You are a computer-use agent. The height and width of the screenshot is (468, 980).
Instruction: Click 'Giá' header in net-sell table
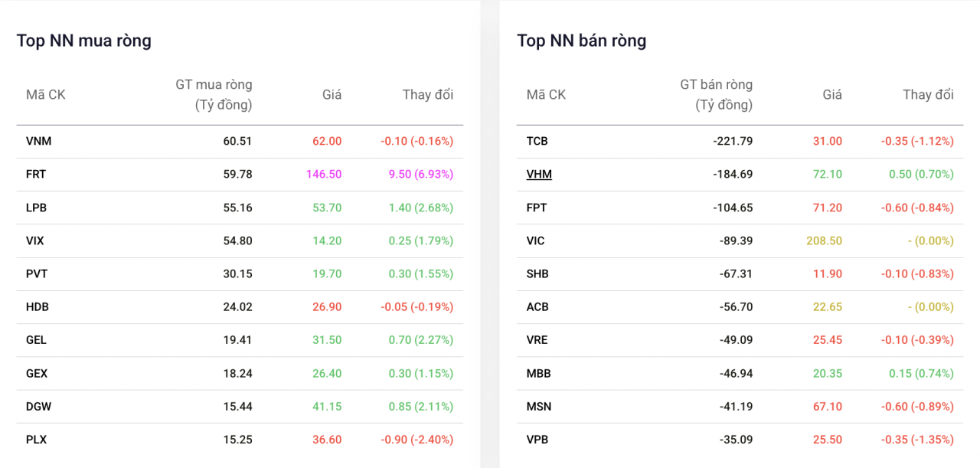[832, 94]
